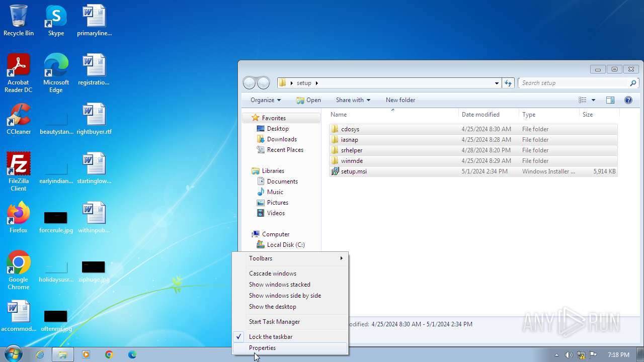Sort files by Type column

[549, 115]
